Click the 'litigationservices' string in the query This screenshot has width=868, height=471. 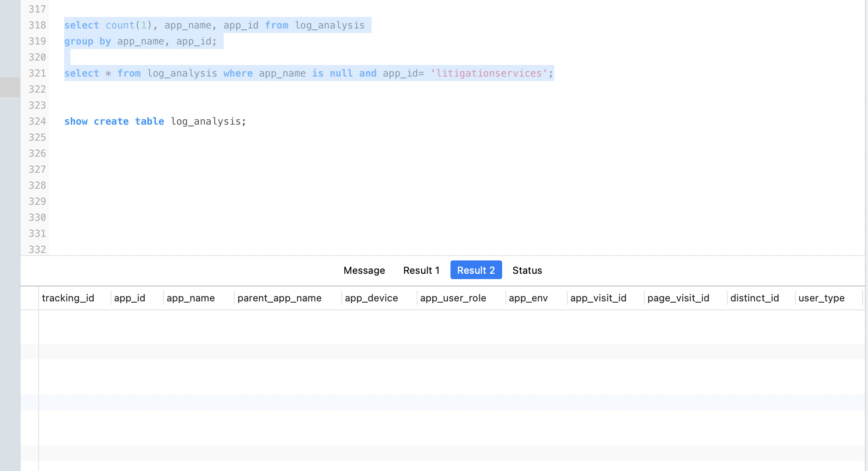click(x=489, y=73)
